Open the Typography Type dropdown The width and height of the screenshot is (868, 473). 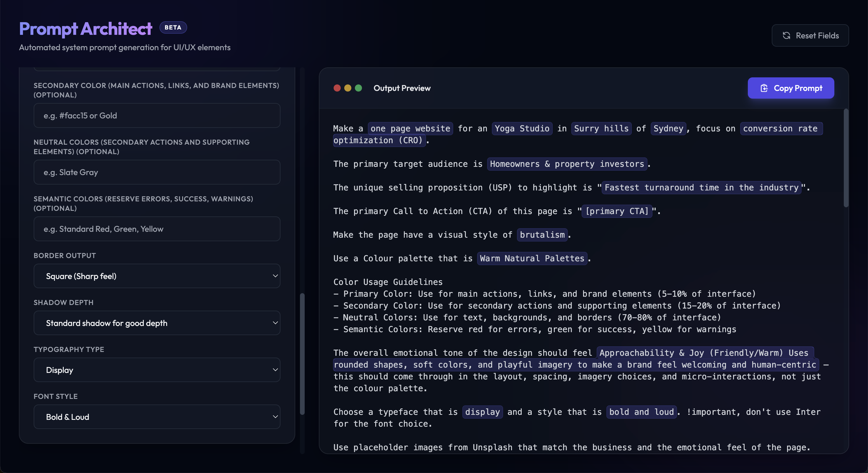click(x=157, y=370)
